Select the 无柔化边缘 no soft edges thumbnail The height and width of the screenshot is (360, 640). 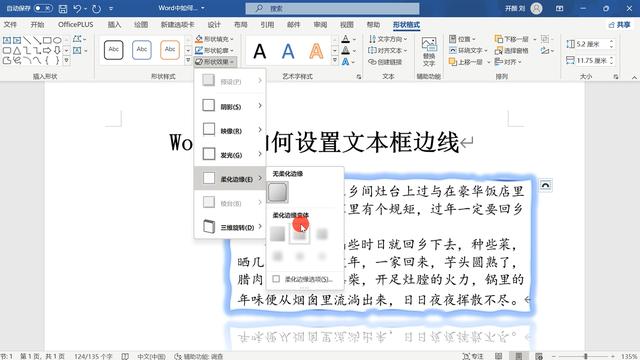point(278,192)
